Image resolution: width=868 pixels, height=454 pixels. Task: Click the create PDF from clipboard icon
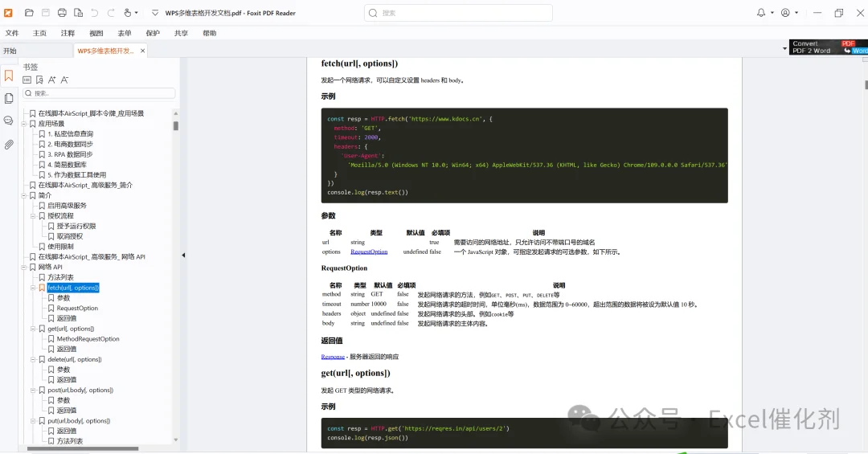click(79, 13)
